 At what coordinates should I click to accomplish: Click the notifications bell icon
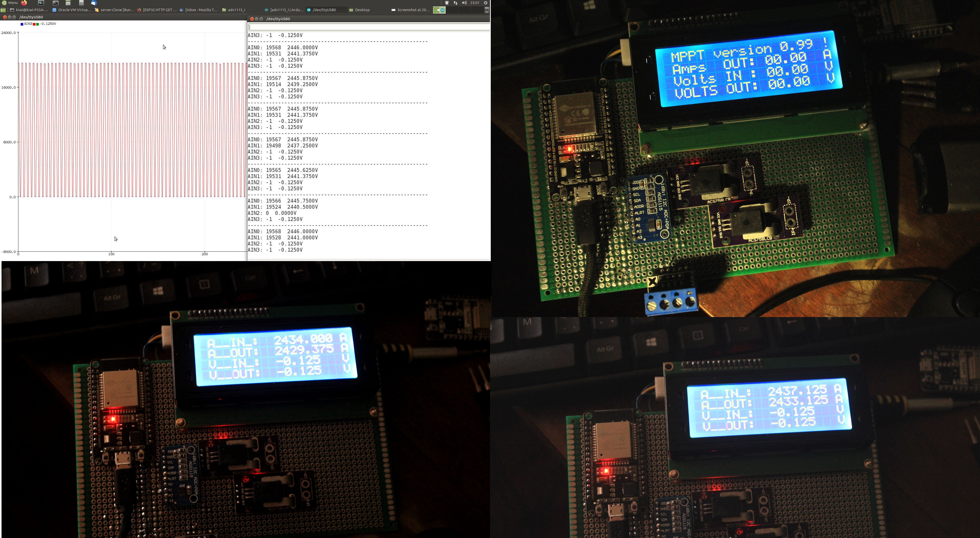pos(447,3)
